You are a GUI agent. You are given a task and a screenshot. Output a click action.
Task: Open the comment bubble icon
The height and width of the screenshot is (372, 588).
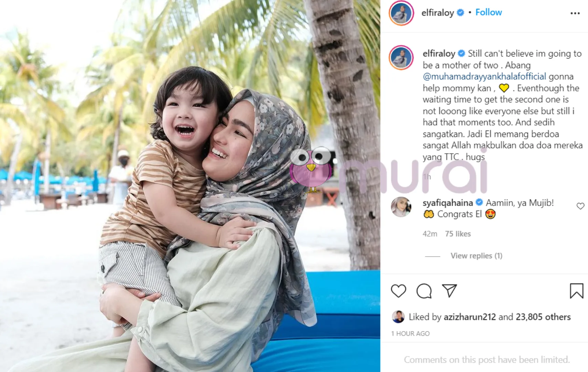[x=424, y=291]
